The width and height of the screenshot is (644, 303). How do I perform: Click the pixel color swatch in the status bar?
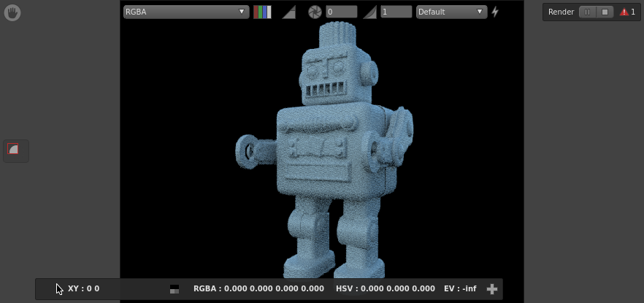(x=175, y=289)
